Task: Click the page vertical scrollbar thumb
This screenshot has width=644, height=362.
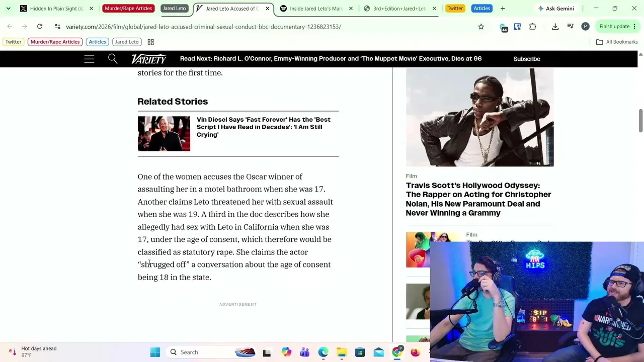Action: point(640,121)
